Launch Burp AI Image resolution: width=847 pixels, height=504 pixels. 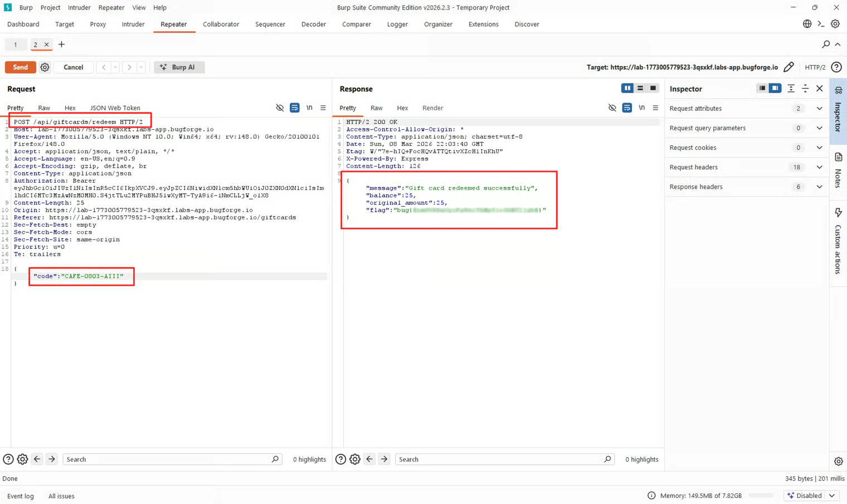coord(179,67)
